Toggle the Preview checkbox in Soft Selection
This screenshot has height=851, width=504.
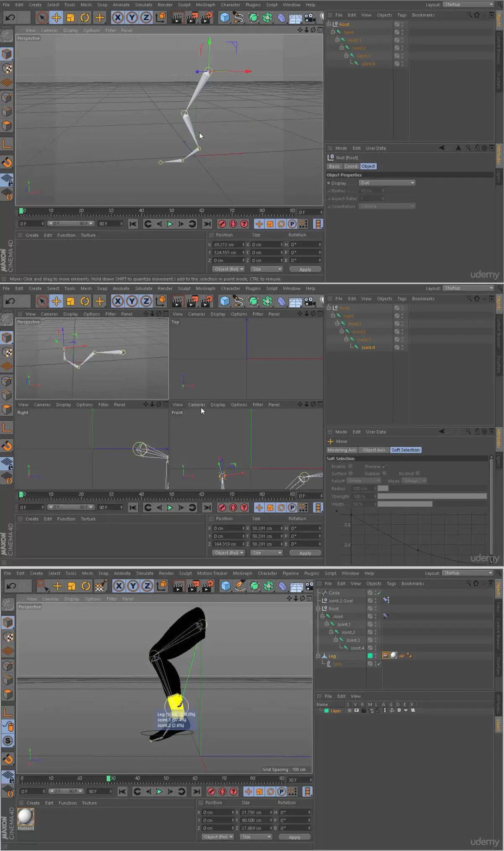pyautogui.click(x=384, y=466)
